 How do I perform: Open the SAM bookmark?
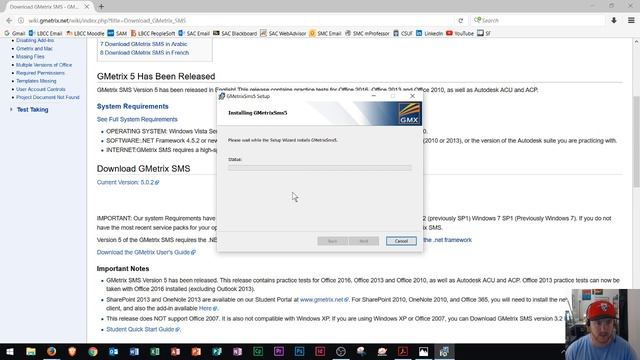point(117,33)
